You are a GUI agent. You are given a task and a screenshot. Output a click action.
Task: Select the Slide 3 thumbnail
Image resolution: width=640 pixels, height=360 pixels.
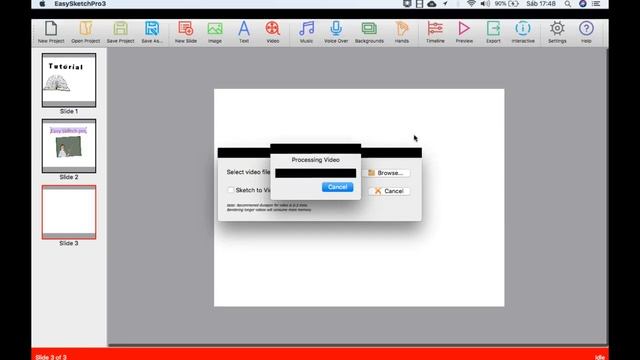(x=69, y=212)
